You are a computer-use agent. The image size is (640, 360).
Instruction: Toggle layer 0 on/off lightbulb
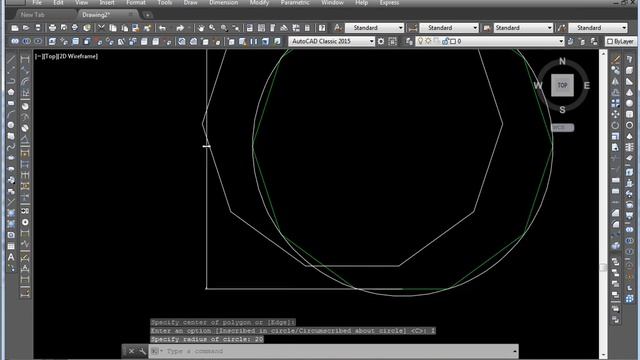coord(420,41)
